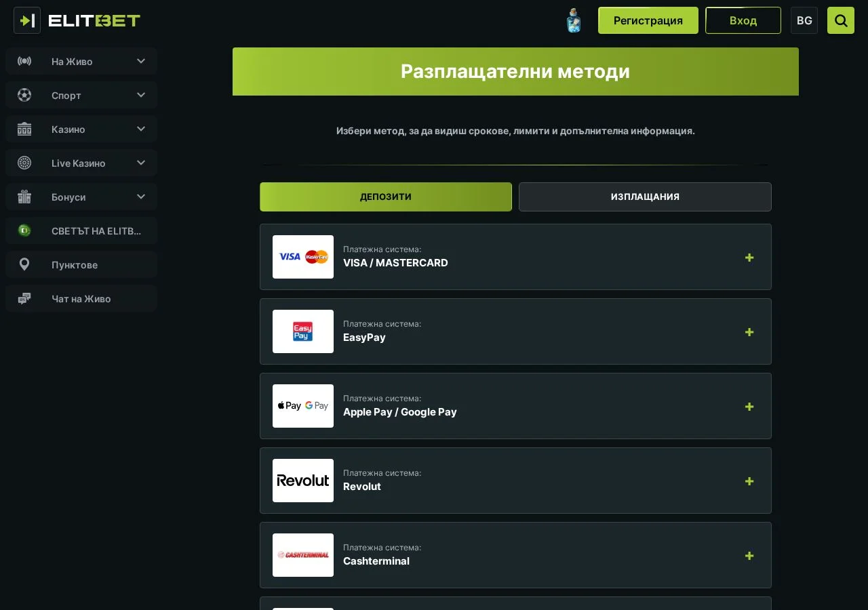The height and width of the screenshot is (610, 868).
Task: Expand EasyPay details with plus icon
Action: pyautogui.click(x=749, y=332)
